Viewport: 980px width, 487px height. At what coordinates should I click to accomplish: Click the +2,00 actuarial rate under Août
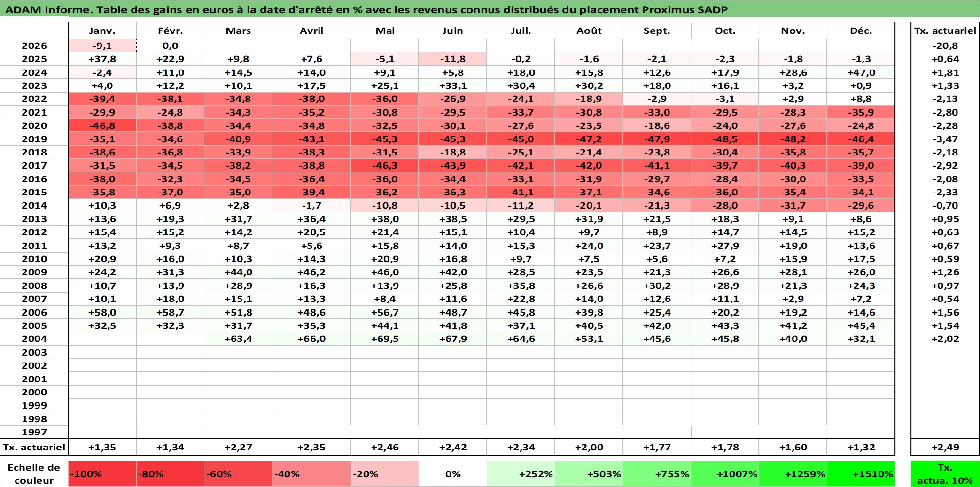pos(589,447)
